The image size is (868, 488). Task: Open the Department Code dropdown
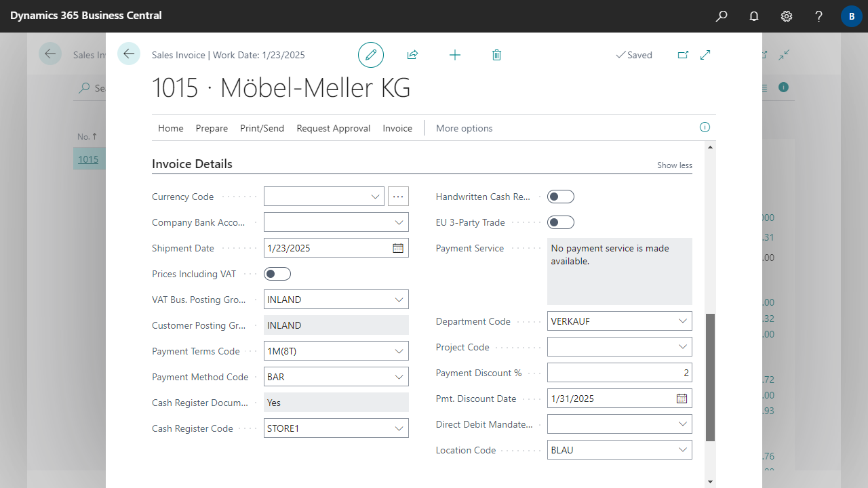682,321
